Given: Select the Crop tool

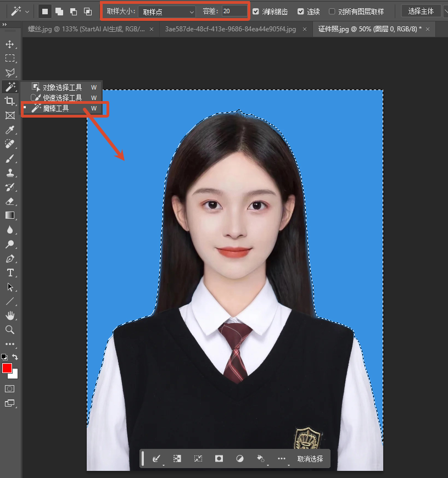Looking at the screenshot, I should click(x=10, y=101).
